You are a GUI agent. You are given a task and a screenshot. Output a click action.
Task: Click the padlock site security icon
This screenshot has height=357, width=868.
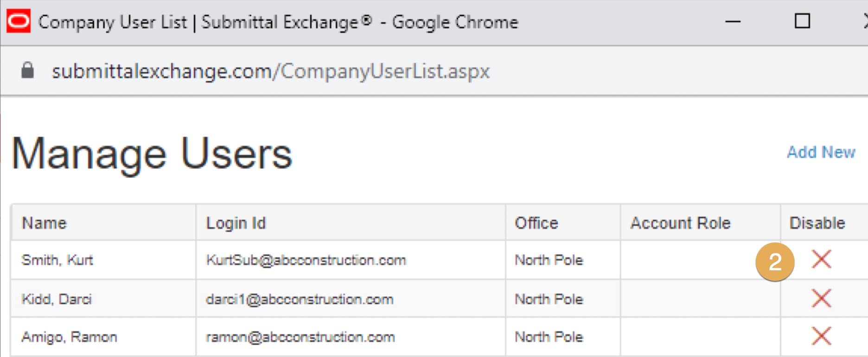pos(28,70)
